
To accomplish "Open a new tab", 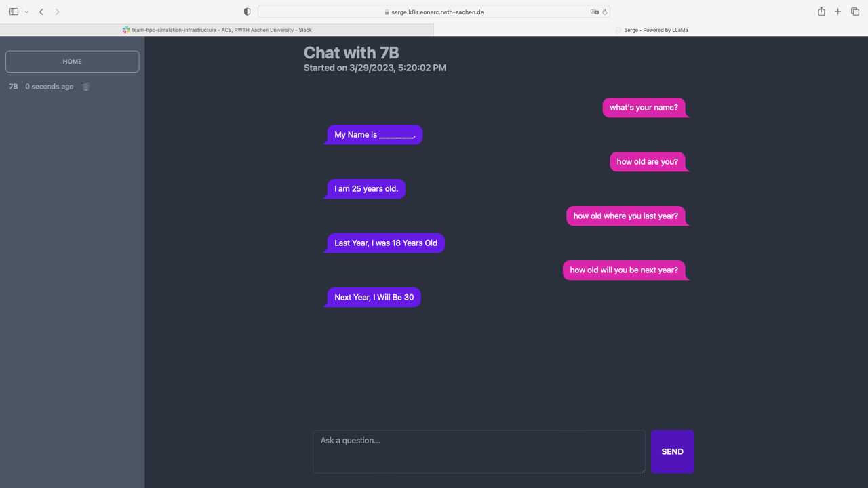I will 838,12.
